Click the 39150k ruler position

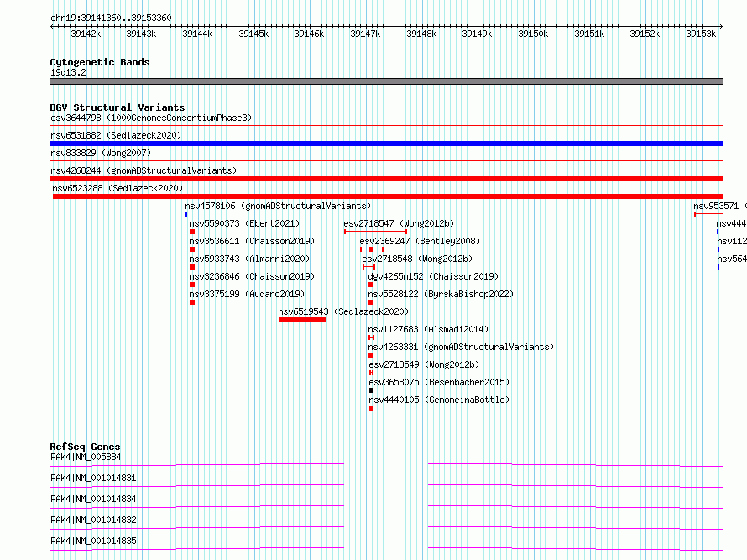coord(533,34)
